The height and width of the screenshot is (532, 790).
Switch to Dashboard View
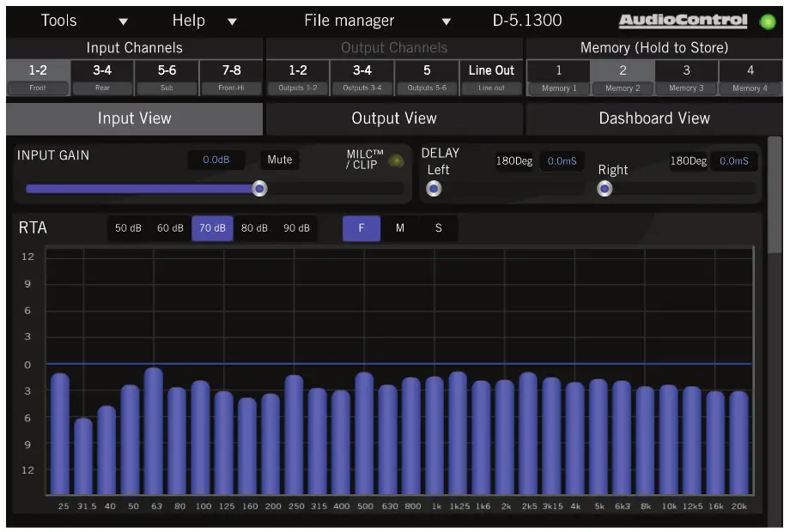[654, 118]
